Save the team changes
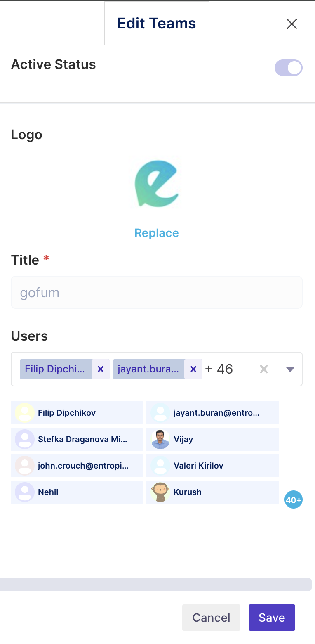The height and width of the screenshot is (644, 315). click(272, 618)
